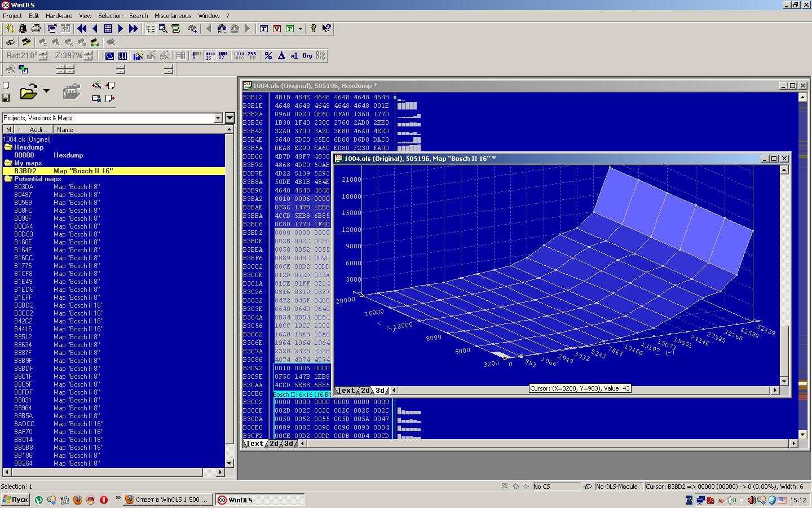
Task: Click the green floppy disk save icon
Action: [6, 98]
